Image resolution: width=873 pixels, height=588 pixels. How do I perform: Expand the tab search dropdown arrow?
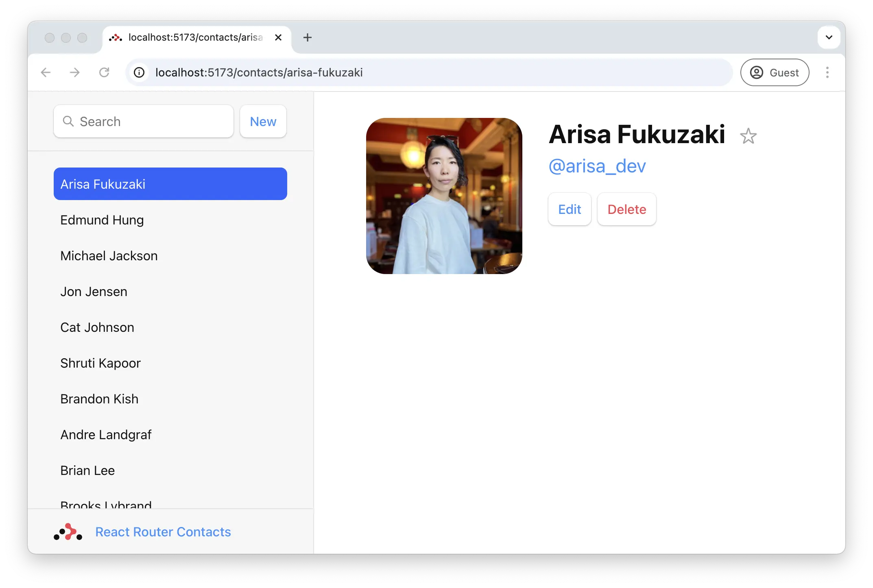[x=829, y=37]
